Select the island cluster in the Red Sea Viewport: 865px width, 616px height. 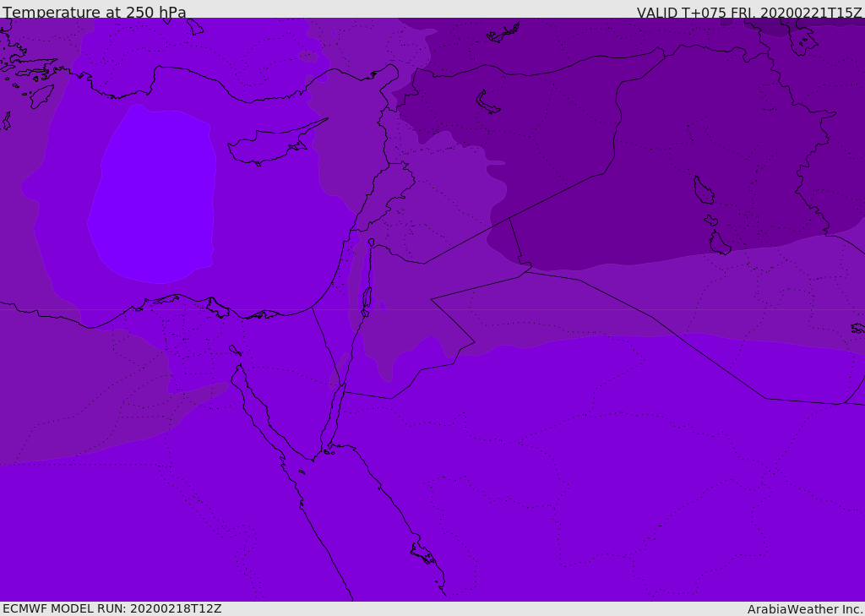tap(422, 553)
